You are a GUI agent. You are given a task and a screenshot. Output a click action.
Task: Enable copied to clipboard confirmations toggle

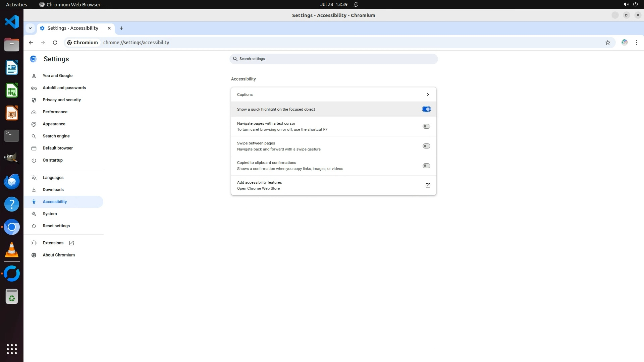[426, 166]
